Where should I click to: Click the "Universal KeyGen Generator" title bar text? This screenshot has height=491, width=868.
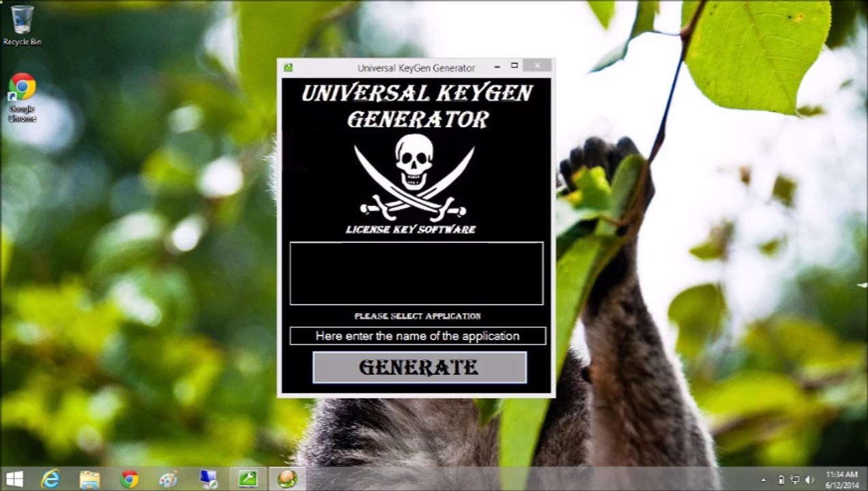(x=416, y=68)
